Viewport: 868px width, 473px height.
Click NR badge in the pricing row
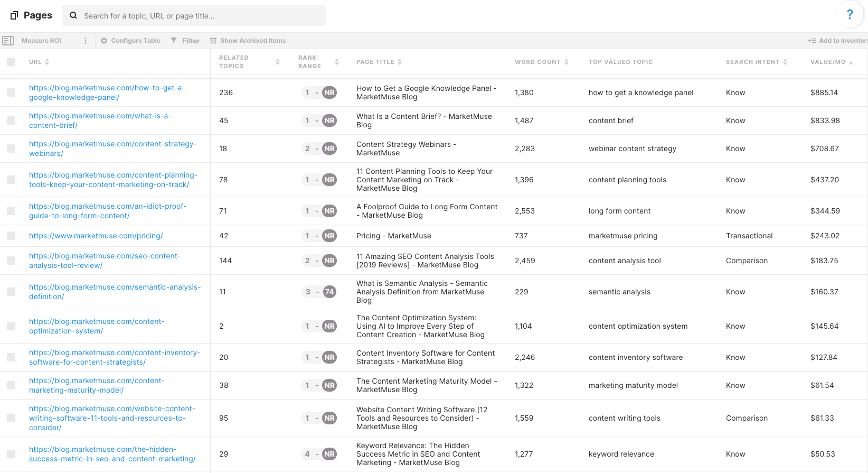[329, 236]
